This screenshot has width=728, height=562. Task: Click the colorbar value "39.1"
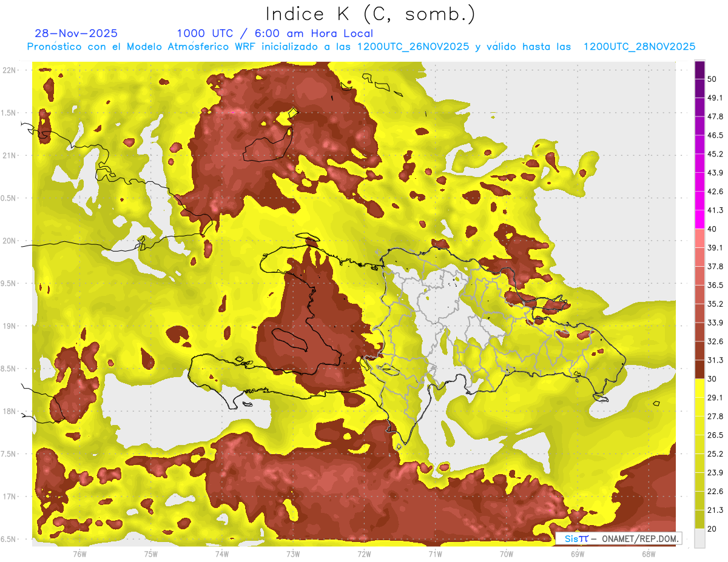715,247
